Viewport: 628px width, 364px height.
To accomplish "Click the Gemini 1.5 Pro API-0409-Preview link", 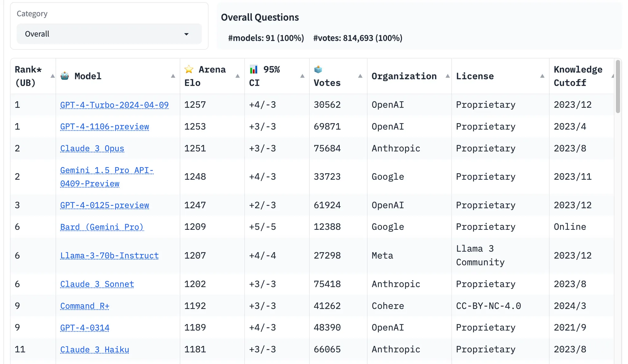I will point(107,177).
